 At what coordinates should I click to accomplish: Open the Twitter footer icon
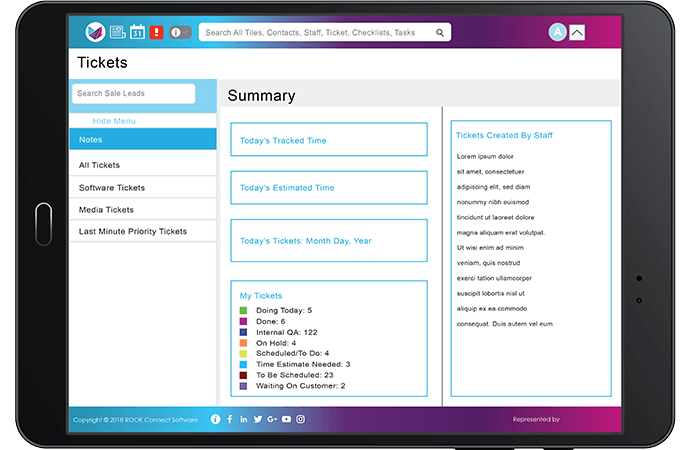click(x=258, y=419)
